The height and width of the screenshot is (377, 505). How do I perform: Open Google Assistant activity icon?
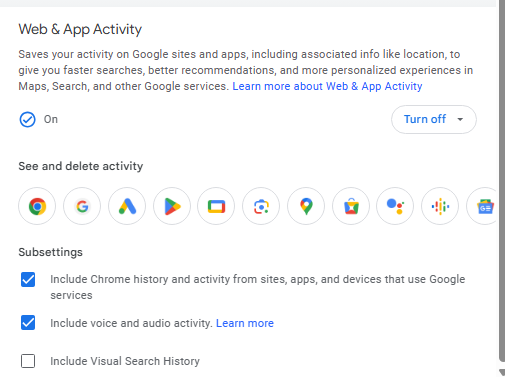(x=395, y=206)
